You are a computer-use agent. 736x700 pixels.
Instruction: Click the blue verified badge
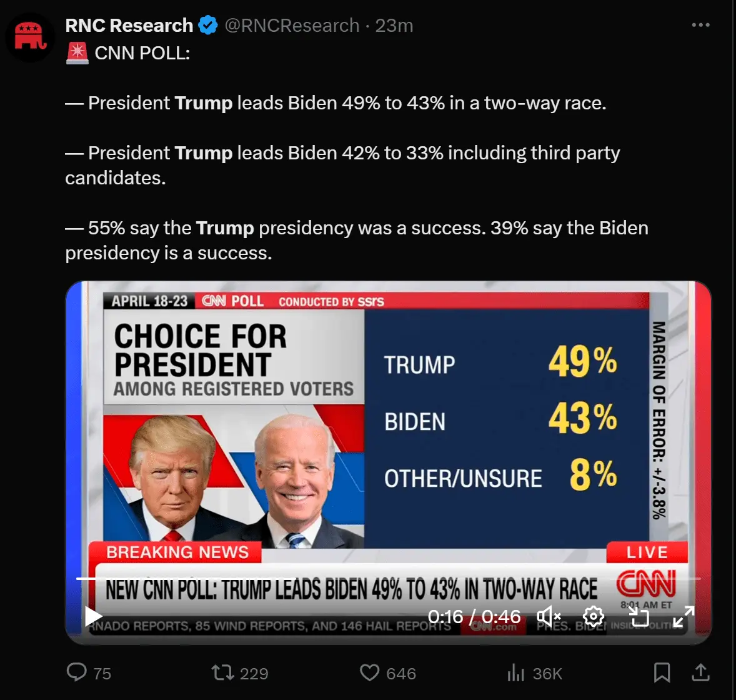[x=207, y=26]
